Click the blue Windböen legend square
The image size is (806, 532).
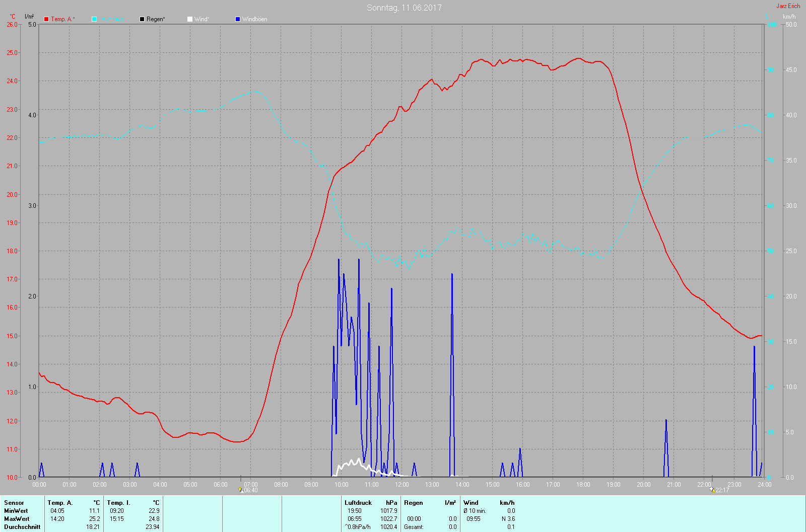coord(238,19)
